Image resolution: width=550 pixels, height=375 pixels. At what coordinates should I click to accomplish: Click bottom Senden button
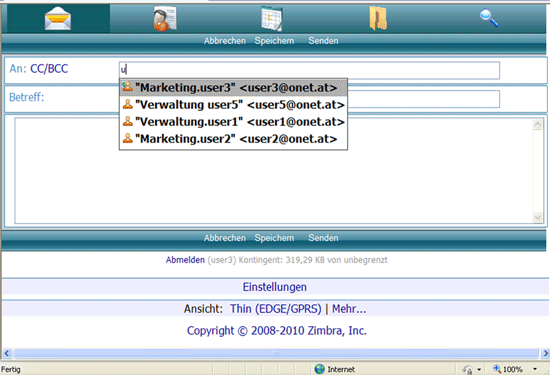(x=323, y=238)
